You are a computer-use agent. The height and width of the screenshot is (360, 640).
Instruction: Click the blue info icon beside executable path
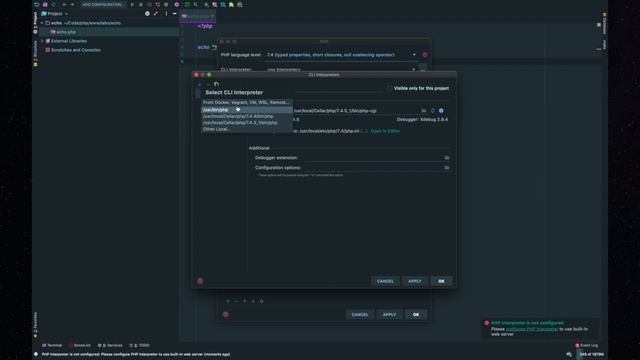[441, 111]
